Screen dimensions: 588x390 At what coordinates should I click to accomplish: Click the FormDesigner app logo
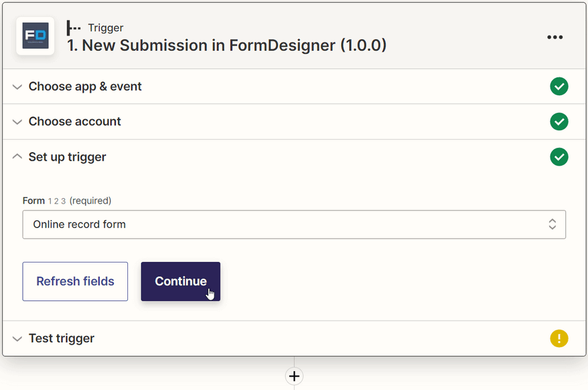34,36
